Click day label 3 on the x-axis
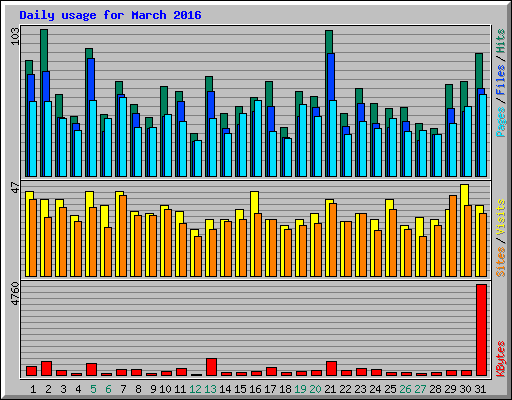 pos(63,389)
